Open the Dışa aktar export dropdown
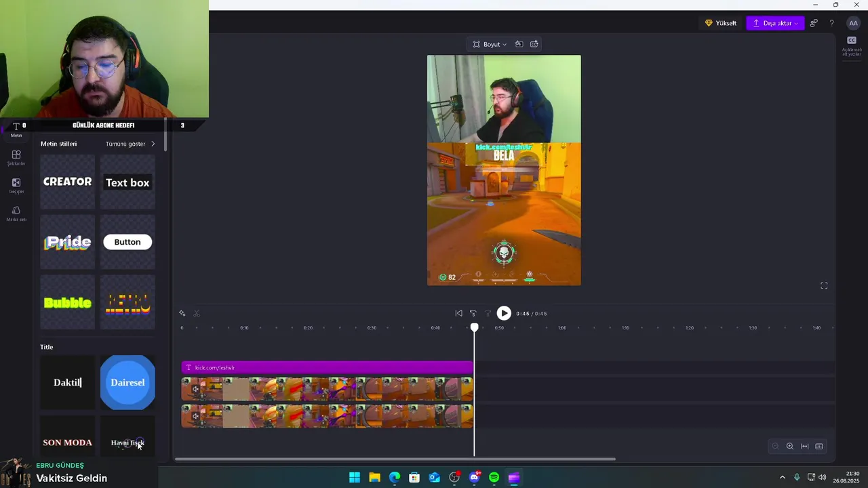This screenshot has height=488, width=868. coord(775,23)
